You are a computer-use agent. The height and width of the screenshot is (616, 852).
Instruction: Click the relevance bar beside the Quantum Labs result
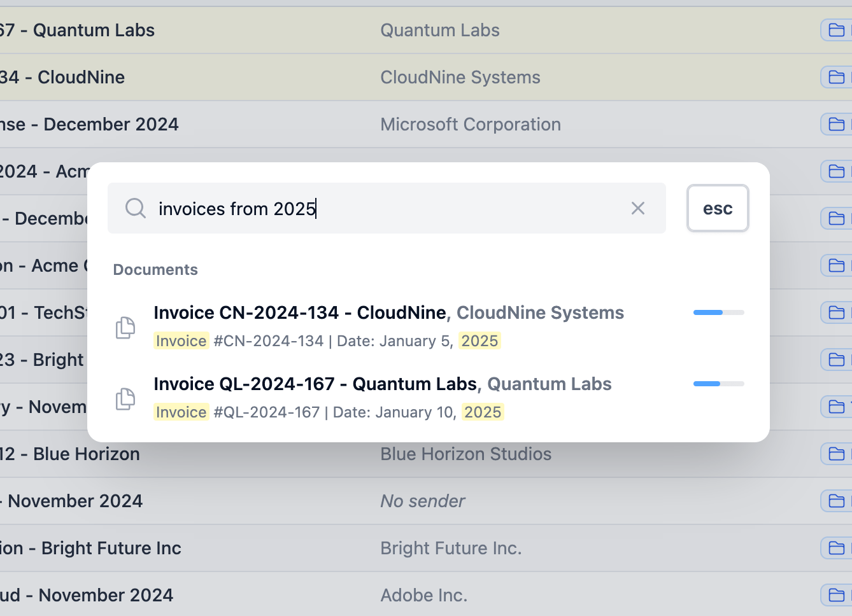718,384
